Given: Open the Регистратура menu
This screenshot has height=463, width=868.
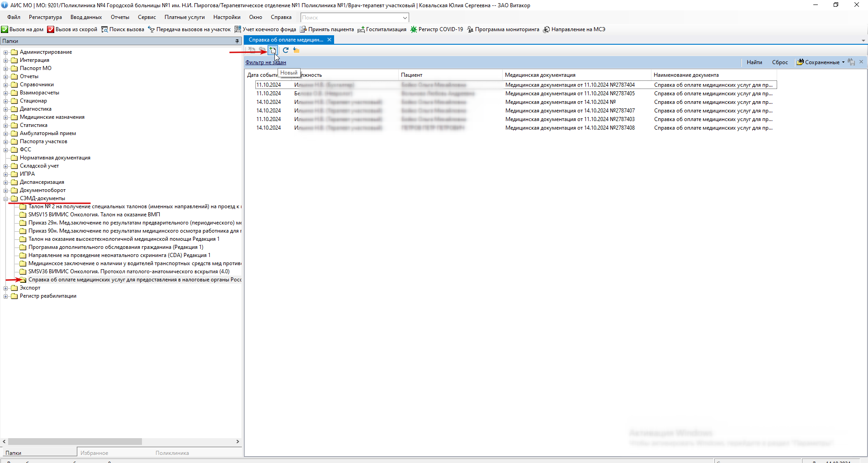Looking at the screenshot, I should 45,17.
